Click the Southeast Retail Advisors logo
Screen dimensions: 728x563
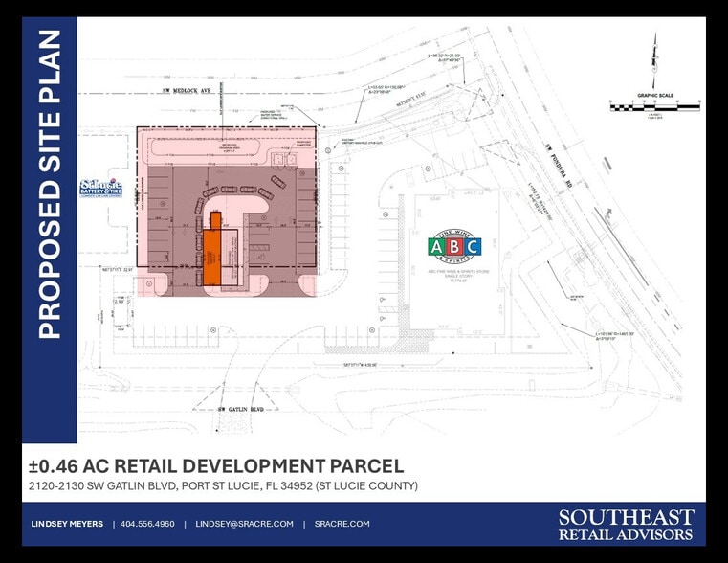tap(627, 525)
